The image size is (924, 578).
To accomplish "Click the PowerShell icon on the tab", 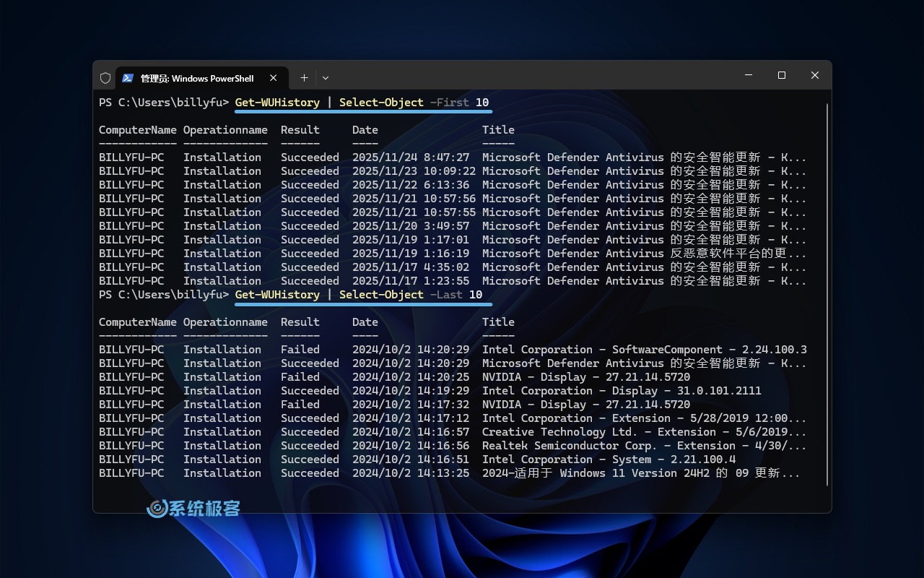I will (128, 78).
